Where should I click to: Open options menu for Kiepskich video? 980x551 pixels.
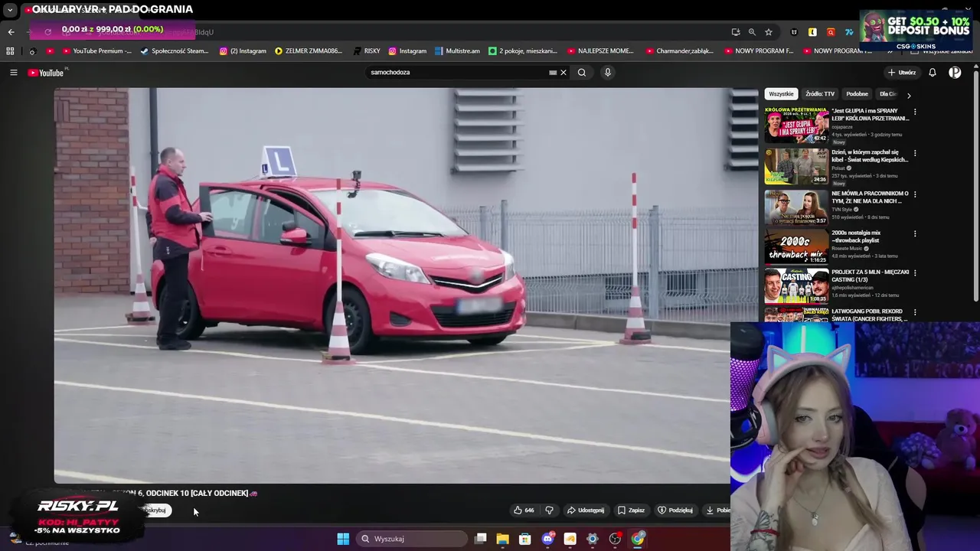point(915,153)
